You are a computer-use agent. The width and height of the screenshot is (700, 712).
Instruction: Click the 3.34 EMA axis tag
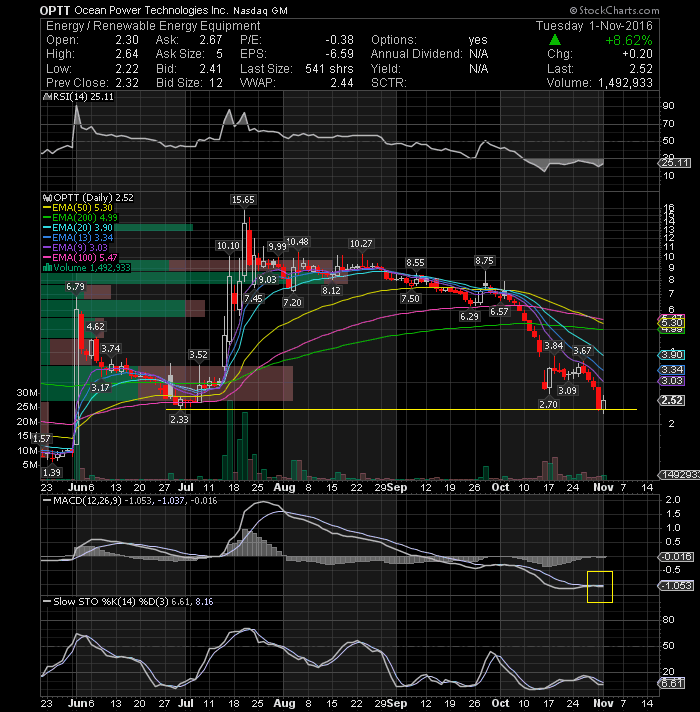672,370
